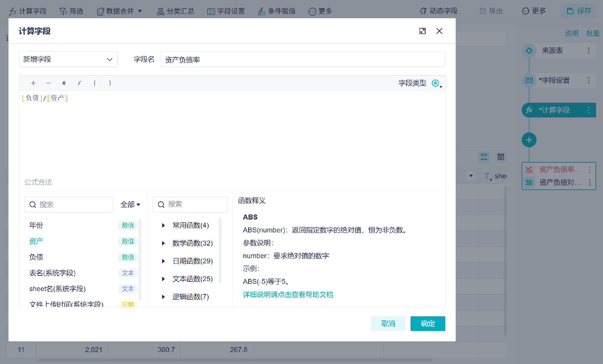
Task: Open the 条件赋值 tool
Action: pyautogui.click(x=276, y=11)
